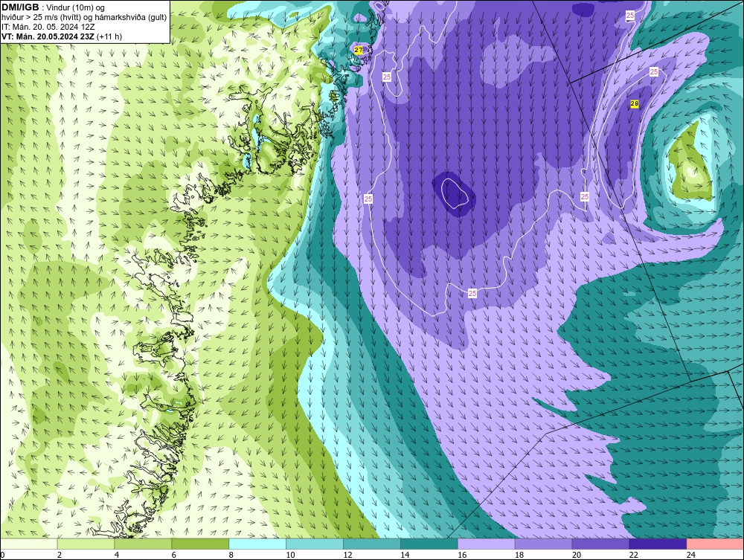Viewport: 744px width, 560px height.
Task: Click the light lavender 16–18 legend swatch
Action: coord(486,544)
